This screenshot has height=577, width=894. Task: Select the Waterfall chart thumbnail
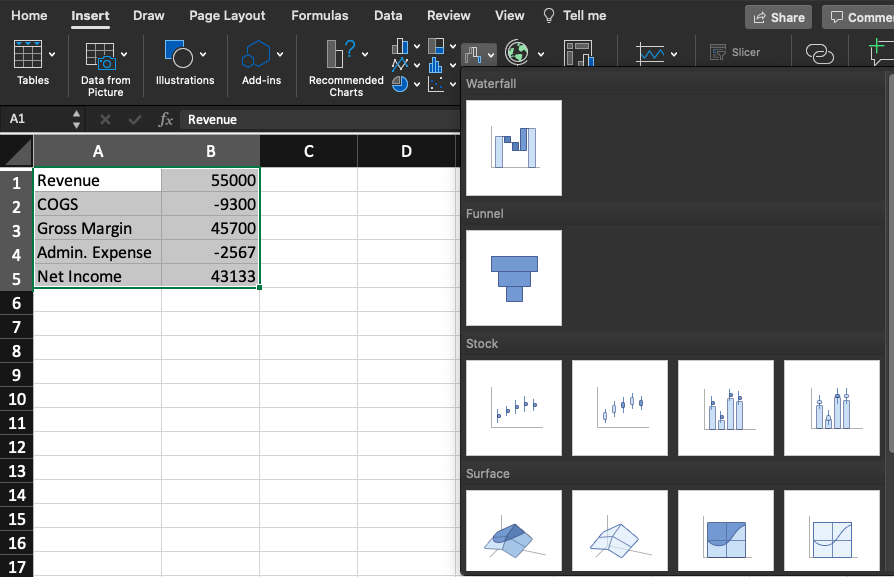point(514,148)
